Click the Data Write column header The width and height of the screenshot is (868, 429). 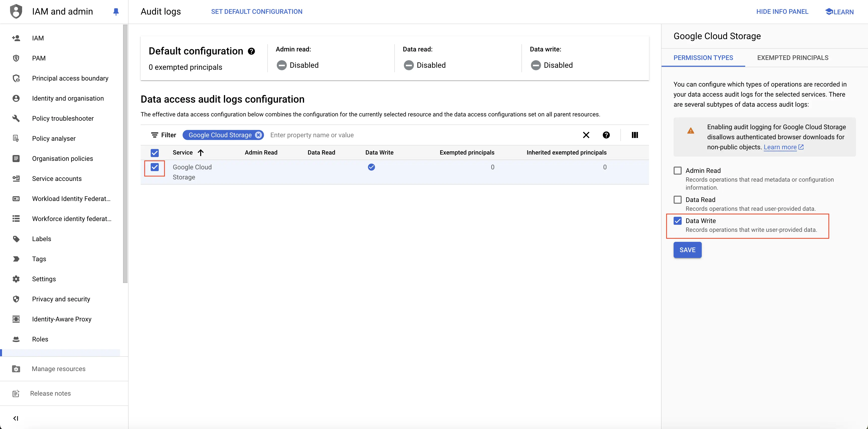click(379, 153)
